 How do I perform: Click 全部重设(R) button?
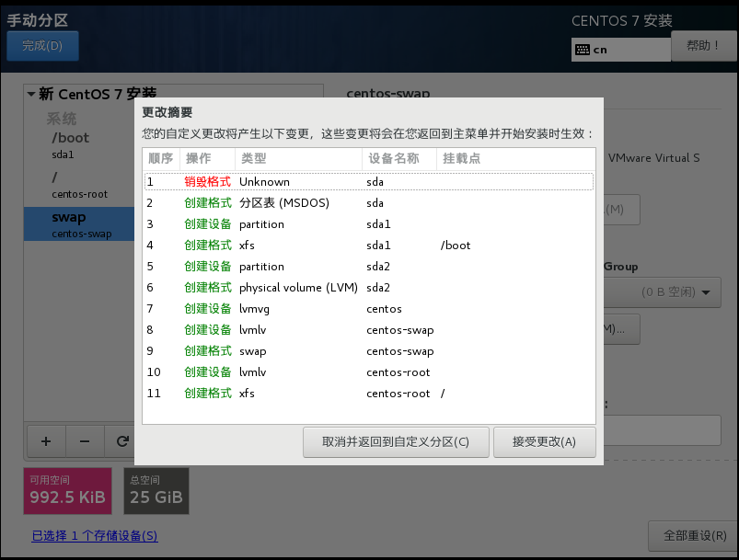pyautogui.click(x=694, y=535)
